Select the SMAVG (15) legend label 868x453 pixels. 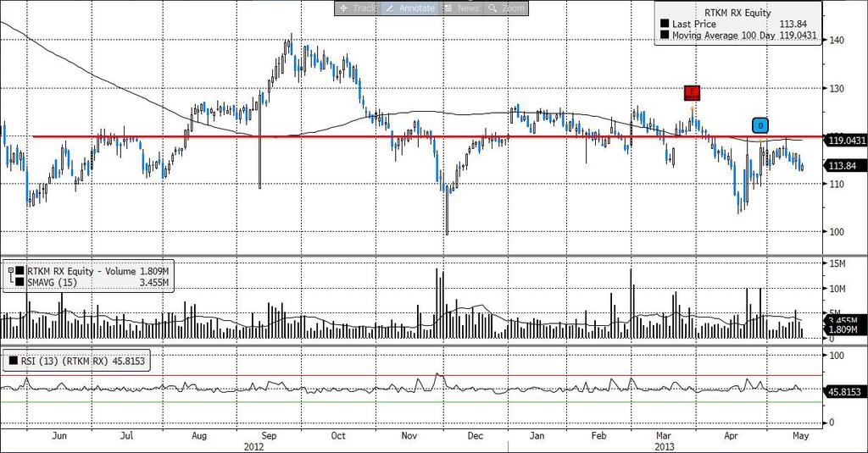click(x=52, y=282)
